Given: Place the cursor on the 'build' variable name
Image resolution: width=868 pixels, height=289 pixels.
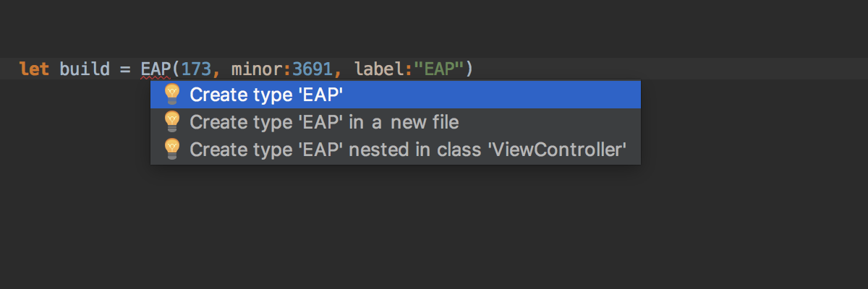Looking at the screenshot, I should (x=84, y=69).
